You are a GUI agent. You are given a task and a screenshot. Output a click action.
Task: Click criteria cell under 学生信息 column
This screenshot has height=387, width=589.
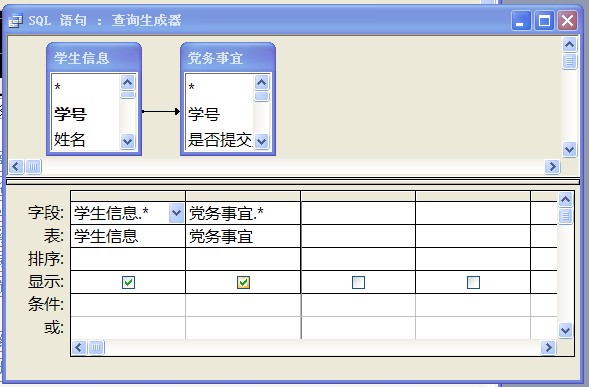click(128, 305)
